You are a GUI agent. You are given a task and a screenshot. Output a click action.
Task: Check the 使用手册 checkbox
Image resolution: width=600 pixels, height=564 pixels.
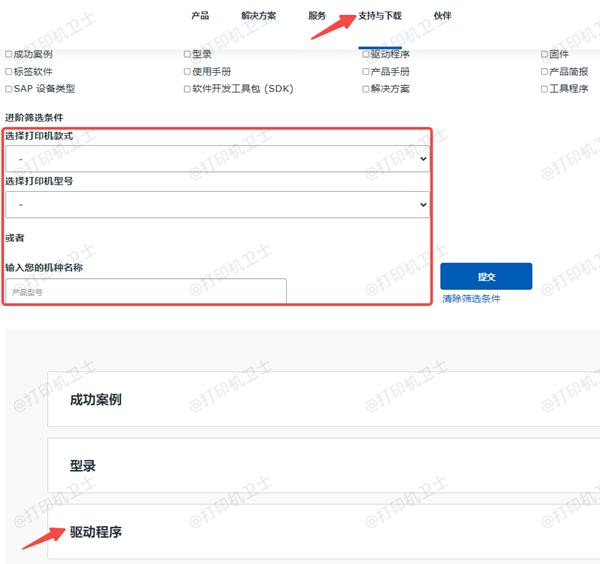click(187, 72)
